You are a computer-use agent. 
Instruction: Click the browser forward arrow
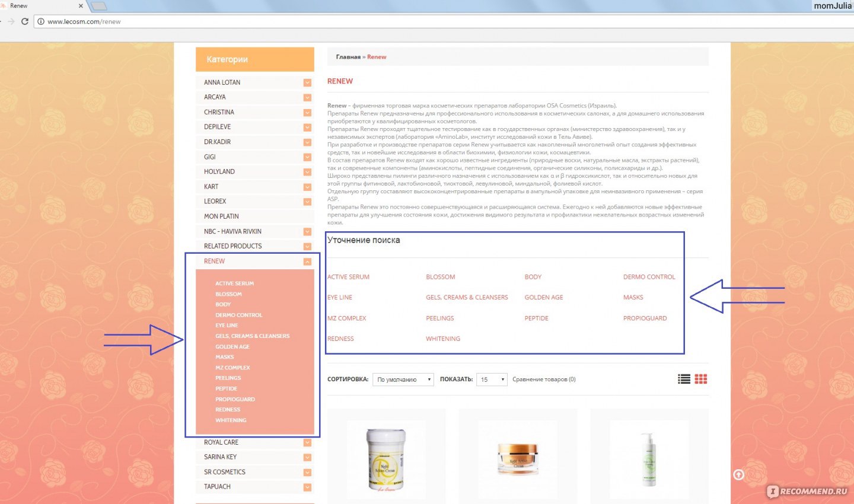(x=11, y=21)
